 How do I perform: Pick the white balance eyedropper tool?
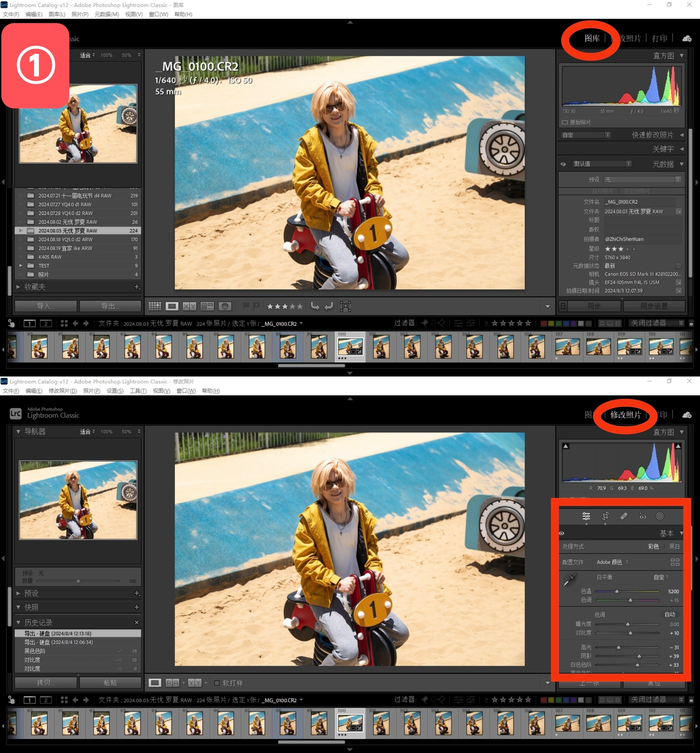tap(569, 580)
